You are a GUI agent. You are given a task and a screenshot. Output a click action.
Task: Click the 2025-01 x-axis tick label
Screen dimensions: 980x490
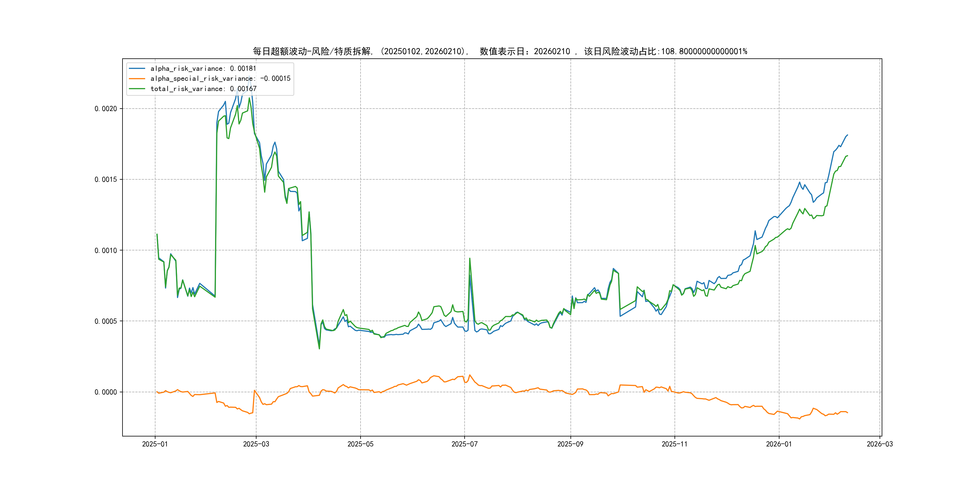pos(155,444)
